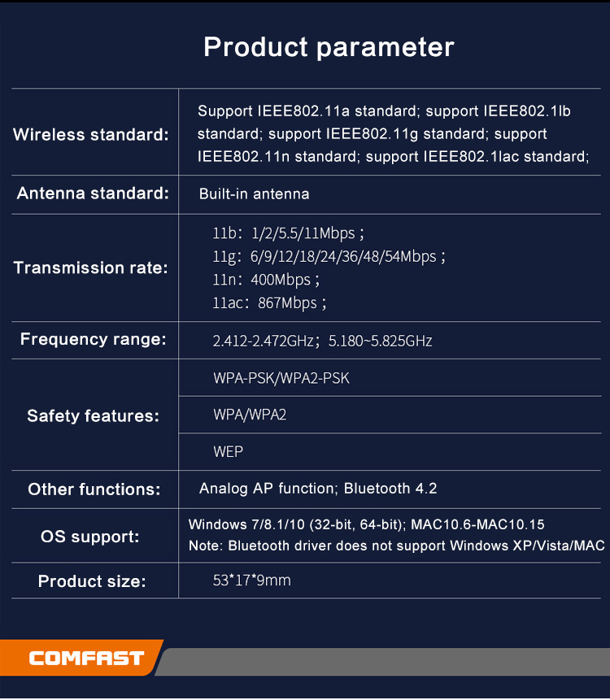Click the 11ac 867Mbps line
Image resolution: width=610 pixels, height=700 pixels.
click(269, 303)
